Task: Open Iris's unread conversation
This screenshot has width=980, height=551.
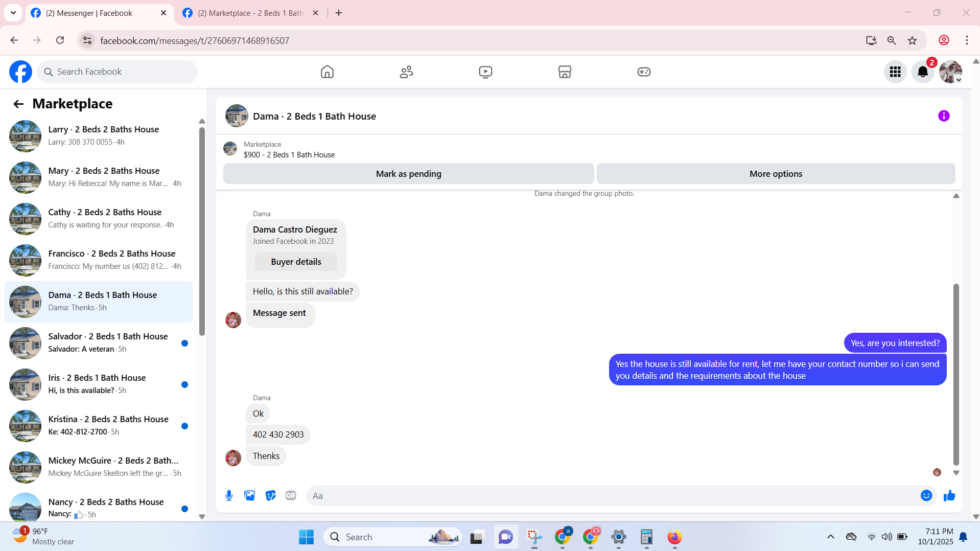Action: tap(99, 384)
